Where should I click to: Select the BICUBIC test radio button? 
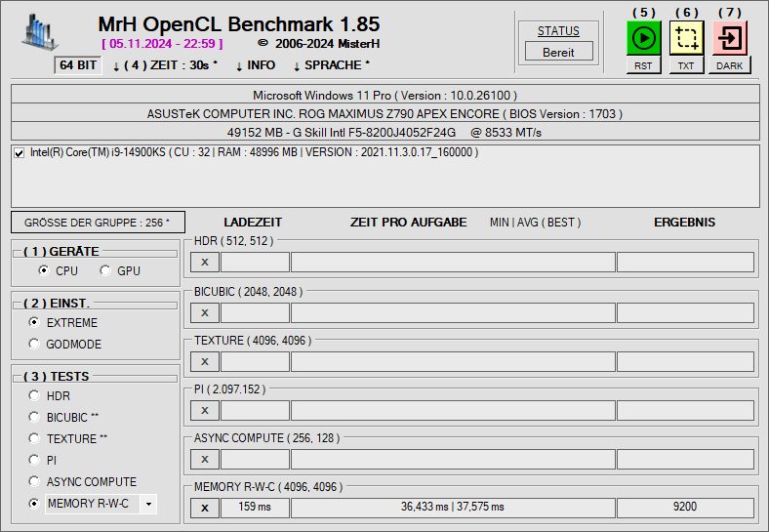tap(34, 417)
